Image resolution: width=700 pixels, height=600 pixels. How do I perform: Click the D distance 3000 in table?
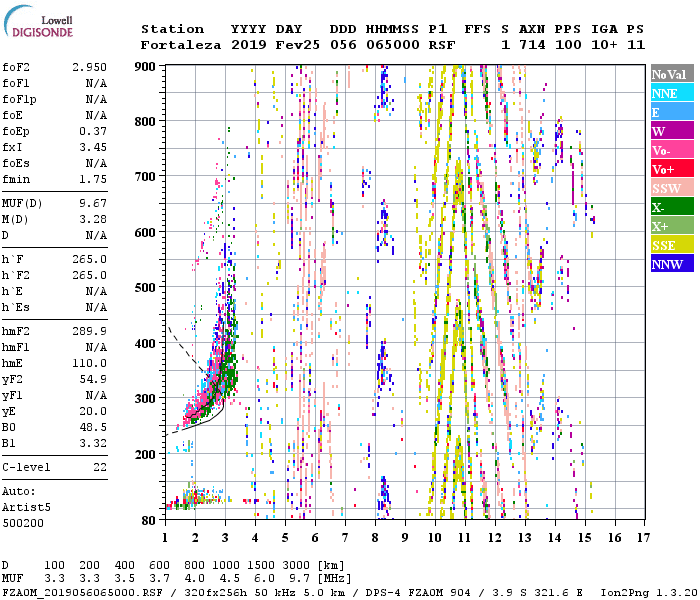tap(296, 566)
